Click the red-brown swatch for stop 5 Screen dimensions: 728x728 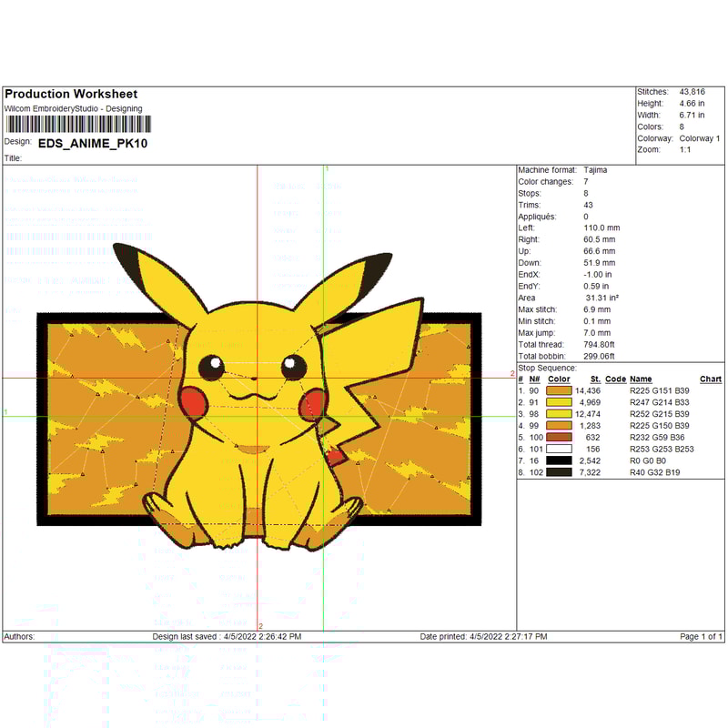(559, 437)
